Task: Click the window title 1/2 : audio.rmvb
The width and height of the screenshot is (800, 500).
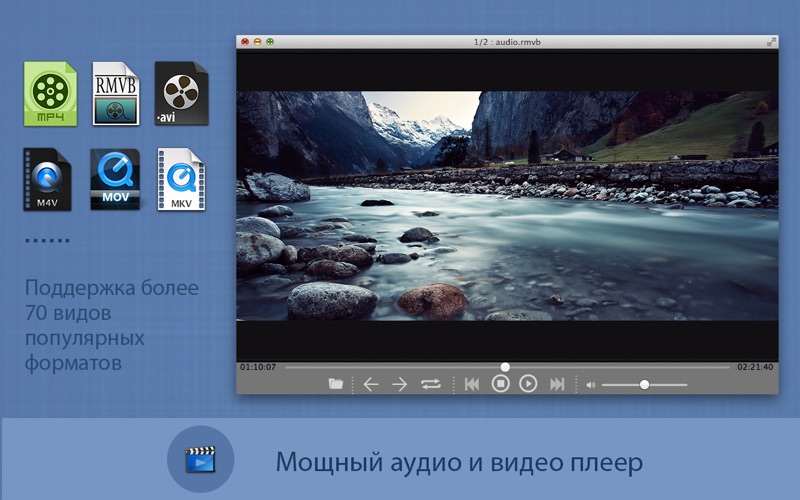Action: tap(507, 42)
